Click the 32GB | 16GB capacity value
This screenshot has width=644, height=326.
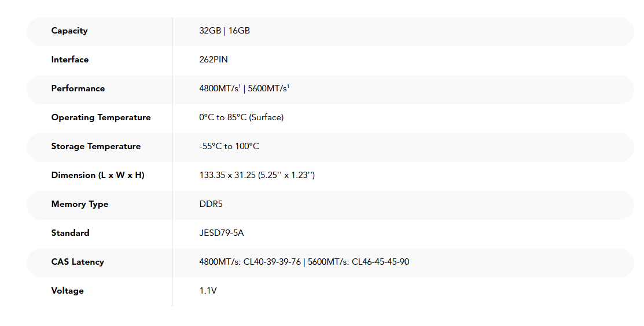coord(225,31)
